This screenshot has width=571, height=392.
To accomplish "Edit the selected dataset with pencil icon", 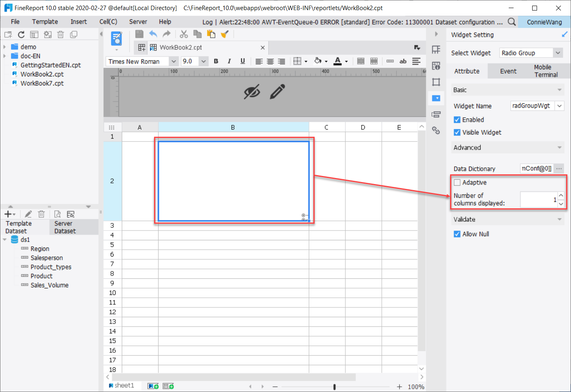I will 28,214.
